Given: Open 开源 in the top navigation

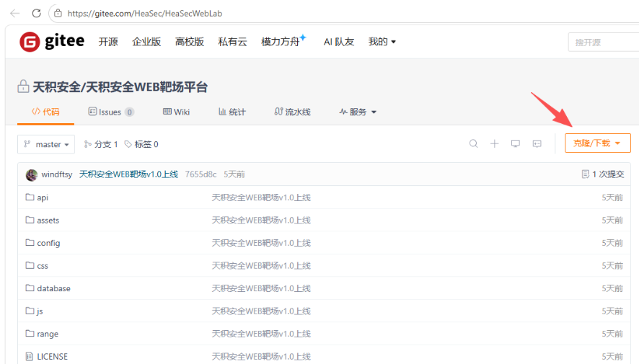Looking at the screenshot, I should pyautogui.click(x=108, y=42).
